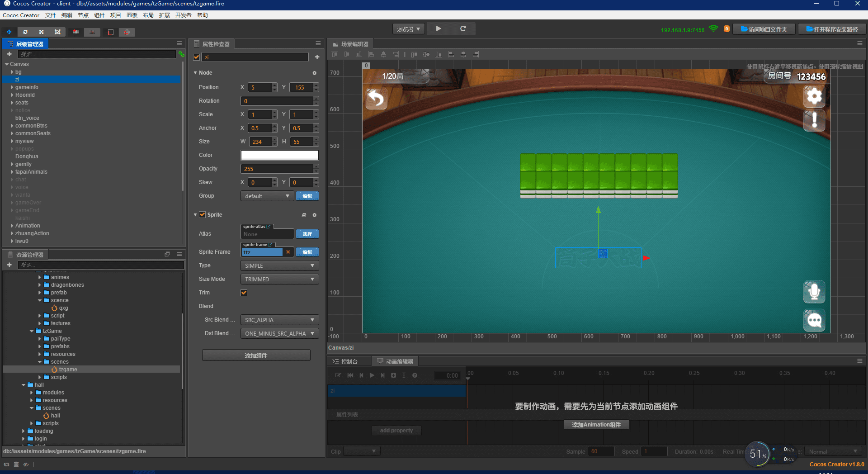The height and width of the screenshot is (474, 868).
Task: Click Opacity value field
Action: 277,169
